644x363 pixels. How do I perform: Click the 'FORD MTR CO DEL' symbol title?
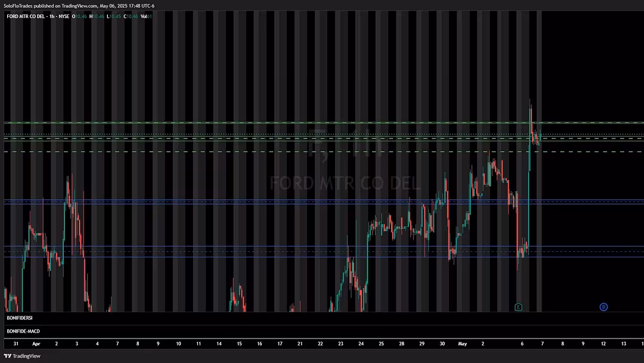click(x=26, y=17)
